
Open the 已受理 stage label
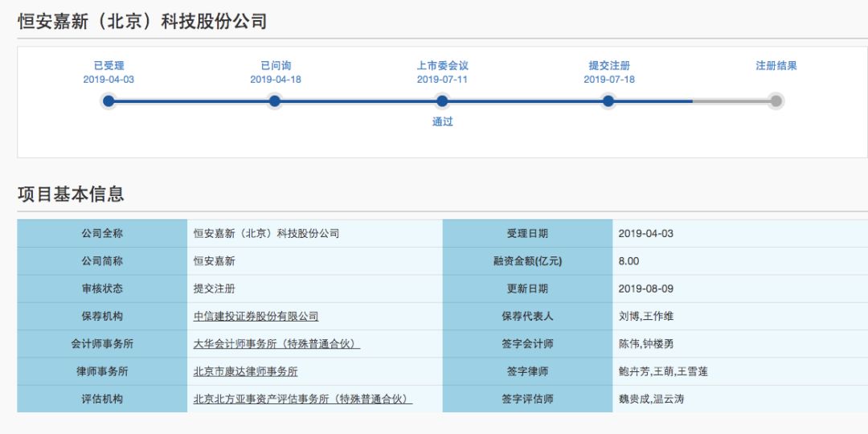[x=109, y=66]
